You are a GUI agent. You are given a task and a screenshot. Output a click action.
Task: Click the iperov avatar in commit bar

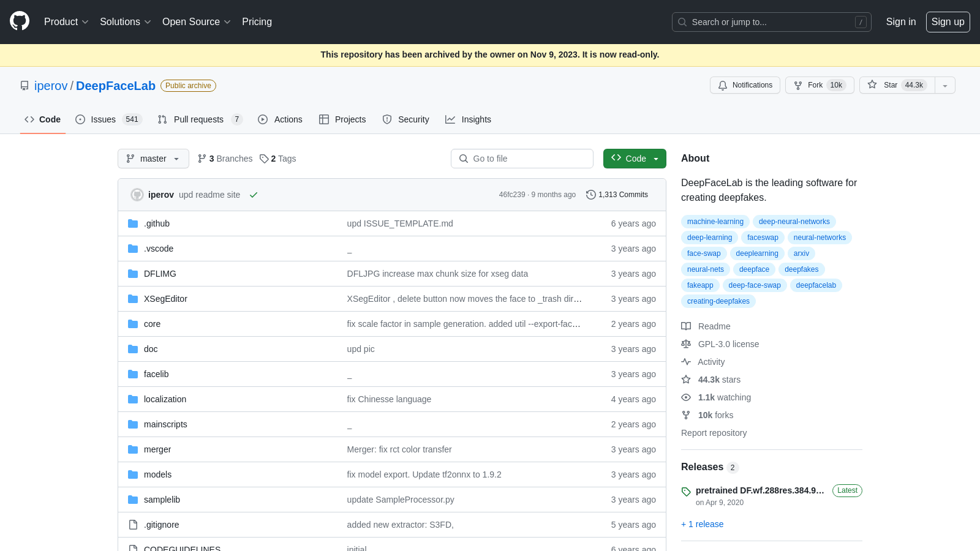click(x=137, y=195)
